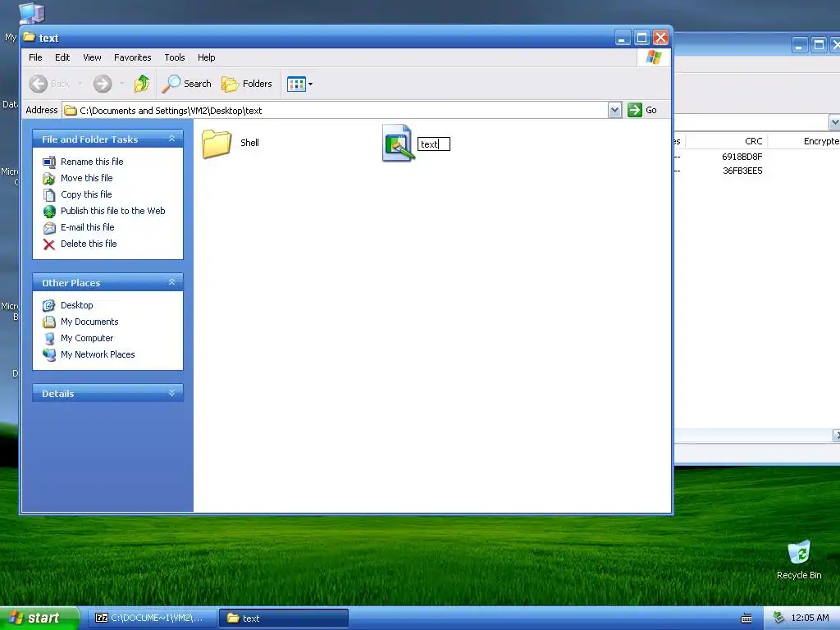Click the Windows flag logo

653,57
